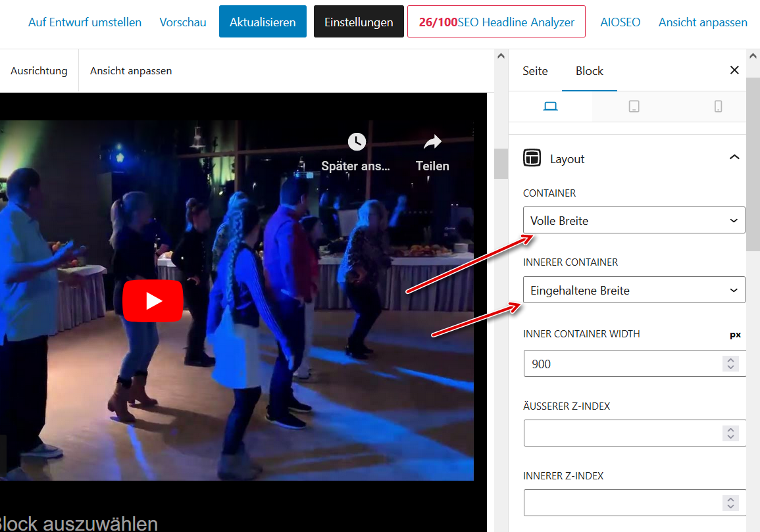
Task: Click the px unit selector
Action: click(x=735, y=334)
